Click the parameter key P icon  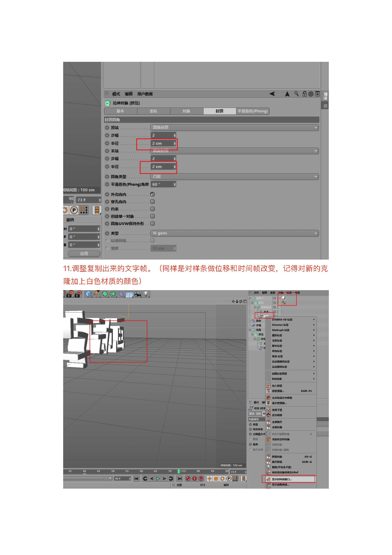tap(229, 478)
